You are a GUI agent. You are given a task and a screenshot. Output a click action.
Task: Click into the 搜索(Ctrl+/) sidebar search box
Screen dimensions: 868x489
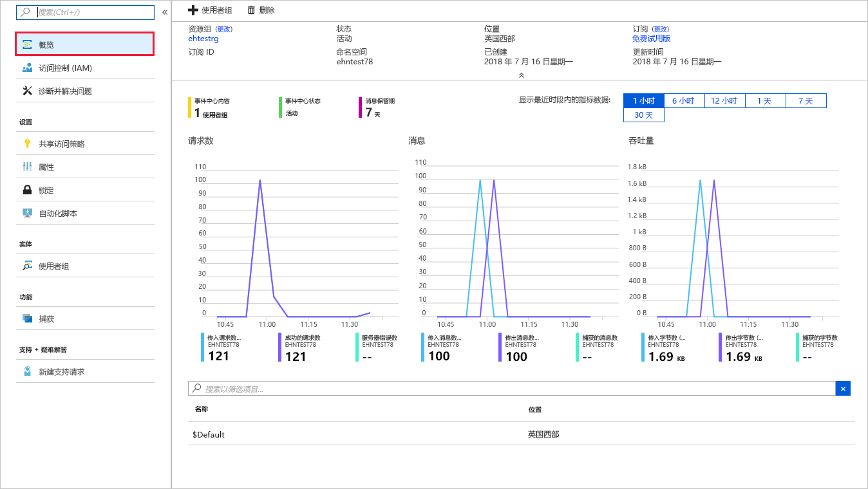click(x=85, y=12)
